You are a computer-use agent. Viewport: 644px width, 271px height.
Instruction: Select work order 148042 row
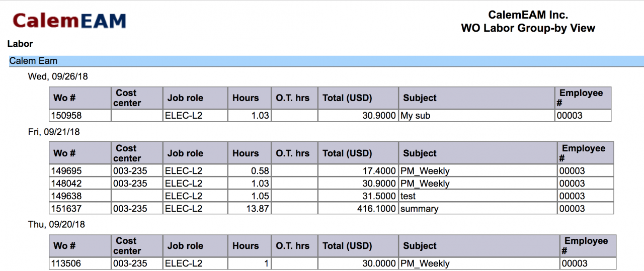(332, 184)
